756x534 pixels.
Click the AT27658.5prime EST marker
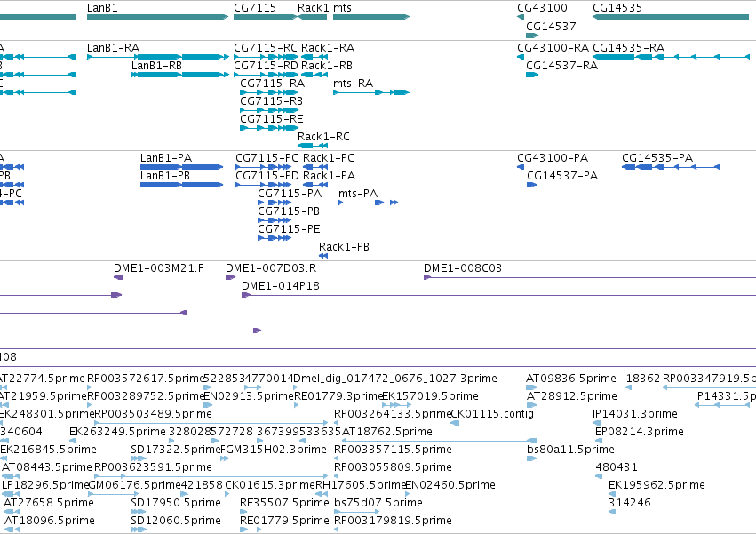12,512
